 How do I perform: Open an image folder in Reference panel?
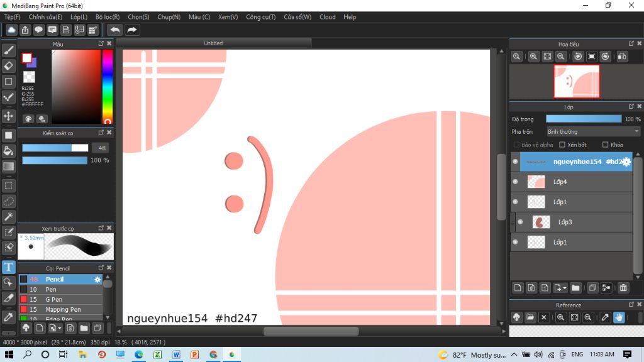(530, 317)
